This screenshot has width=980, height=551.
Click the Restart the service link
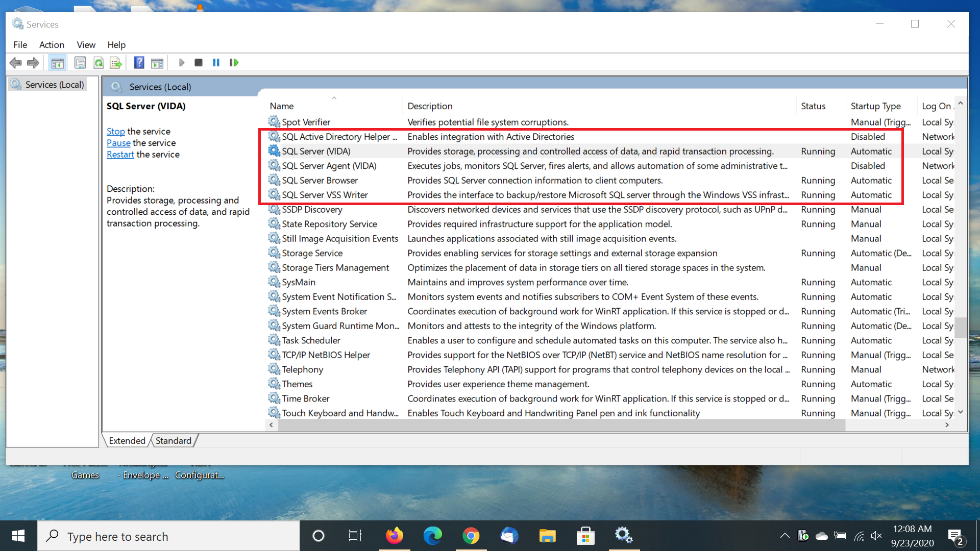pos(120,155)
